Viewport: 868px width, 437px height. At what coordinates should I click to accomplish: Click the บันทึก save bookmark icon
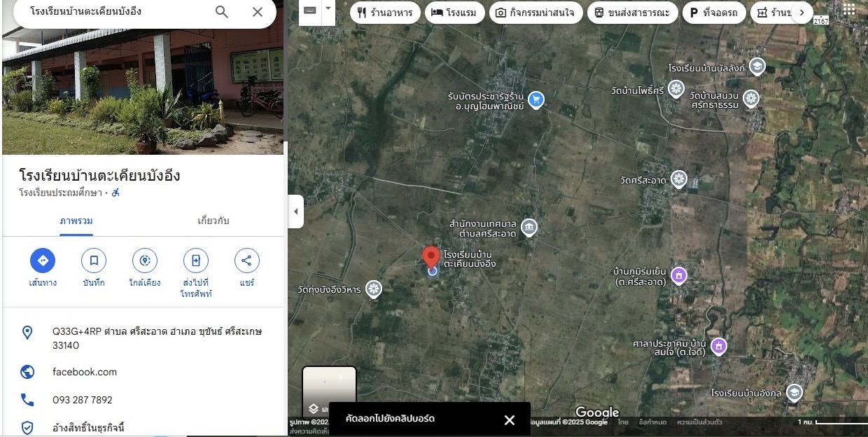coord(94,261)
